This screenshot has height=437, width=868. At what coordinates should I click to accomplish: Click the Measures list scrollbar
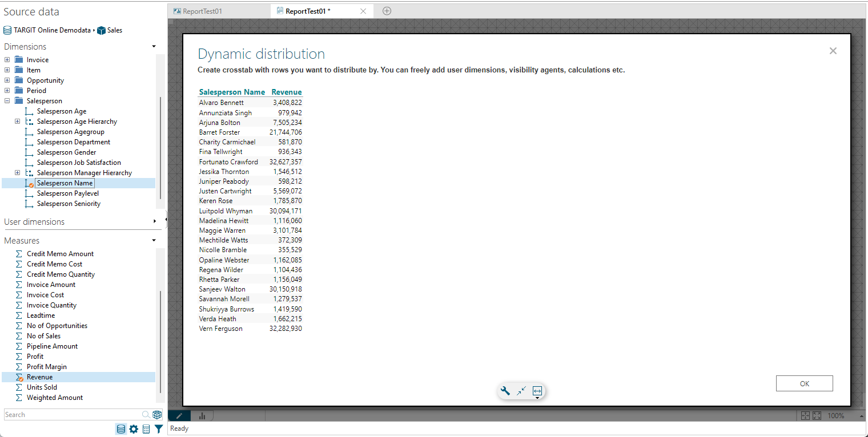(x=160, y=342)
